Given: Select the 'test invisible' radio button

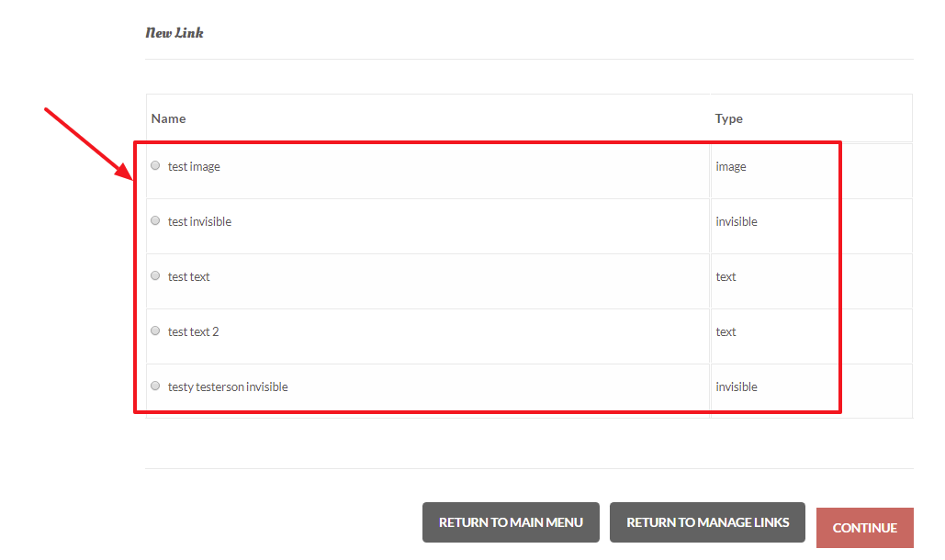Looking at the screenshot, I should (155, 221).
